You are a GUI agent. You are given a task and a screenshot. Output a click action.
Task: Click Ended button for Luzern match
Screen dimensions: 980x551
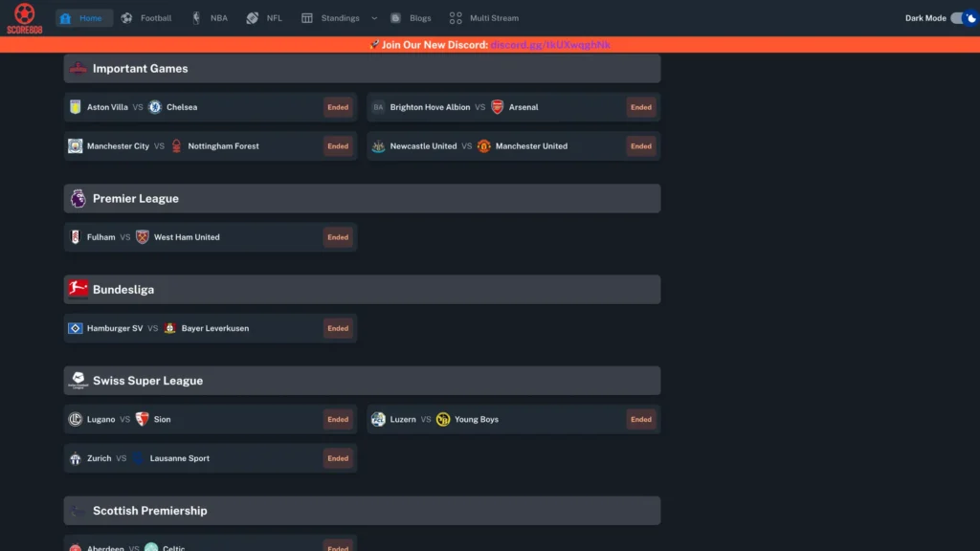pos(641,419)
